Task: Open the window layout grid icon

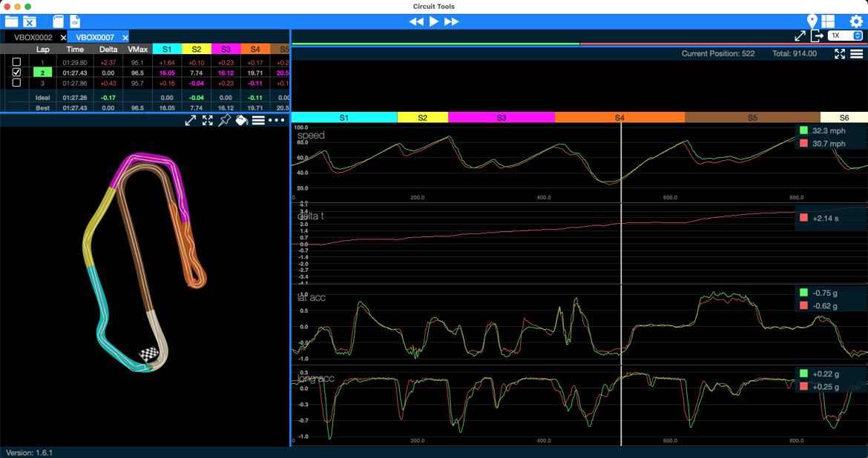Action: point(828,21)
